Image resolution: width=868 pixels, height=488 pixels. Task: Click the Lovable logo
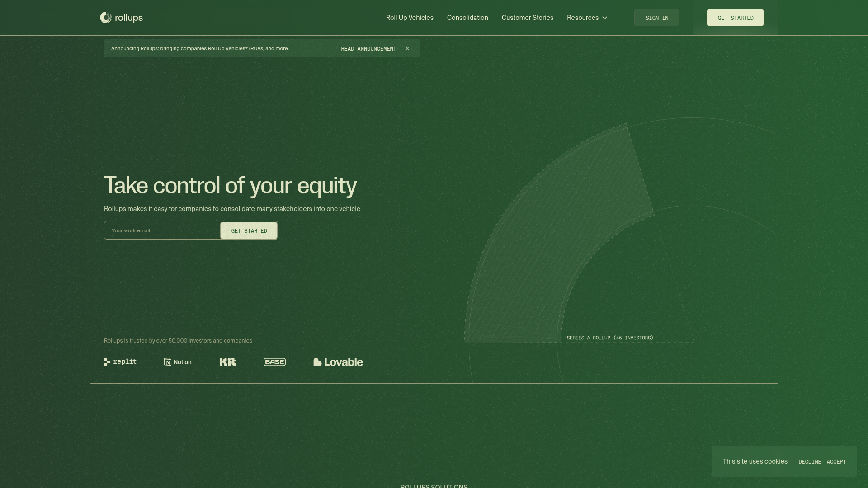[338, 362]
